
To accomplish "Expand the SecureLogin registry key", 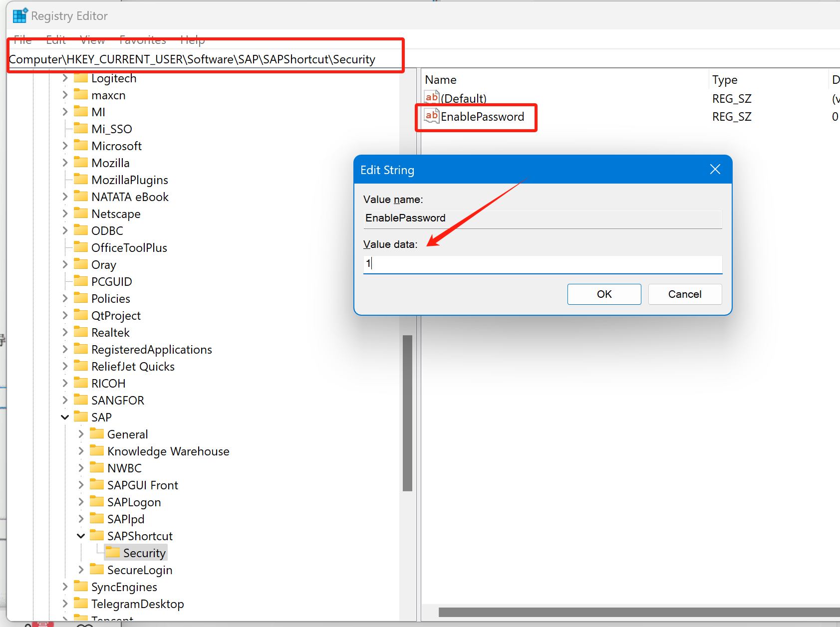I will point(81,569).
